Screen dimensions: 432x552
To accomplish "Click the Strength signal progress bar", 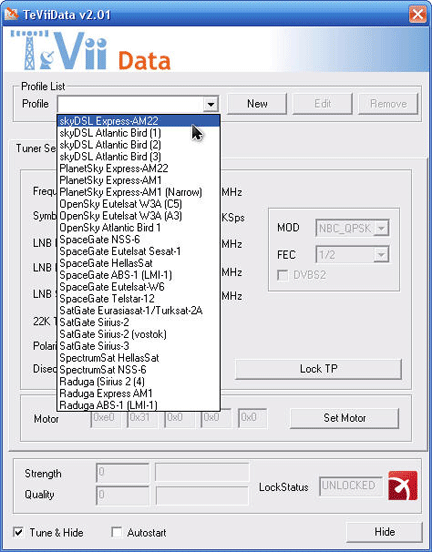I will point(202,472).
